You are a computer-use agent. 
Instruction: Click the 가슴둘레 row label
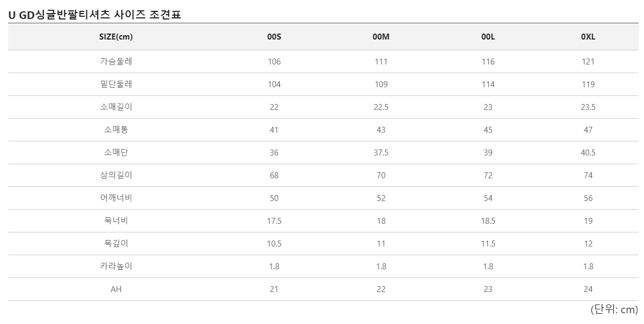click(x=116, y=62)
